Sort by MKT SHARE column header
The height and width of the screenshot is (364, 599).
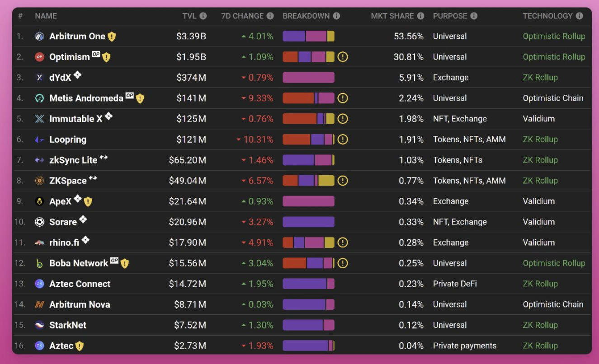pyautogui.click(x=392, y=16)
